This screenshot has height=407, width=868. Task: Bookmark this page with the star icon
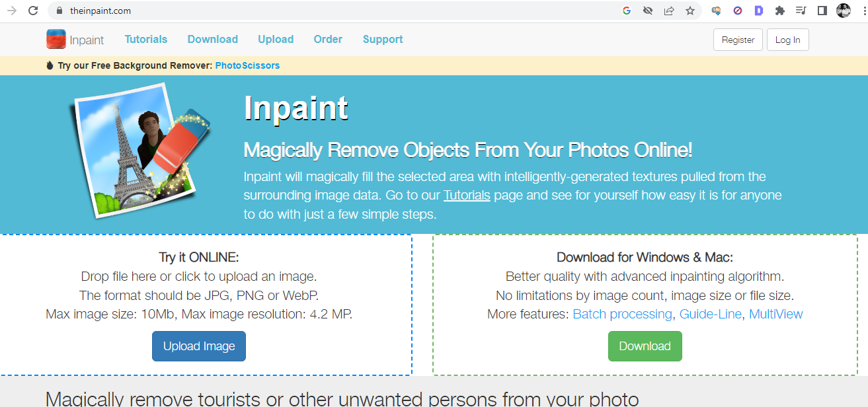click(x=690, y=11)
